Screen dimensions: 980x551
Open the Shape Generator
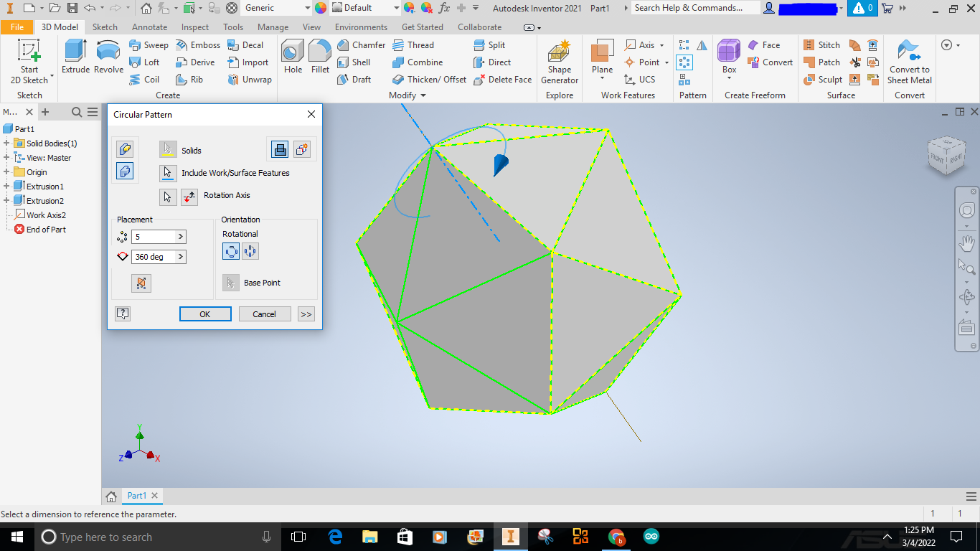(x=560, y=62)
